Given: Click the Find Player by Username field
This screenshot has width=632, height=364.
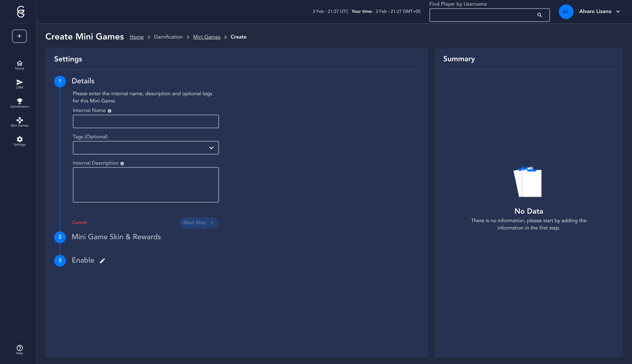Looking at the screenshot, I should click(482, 15).
